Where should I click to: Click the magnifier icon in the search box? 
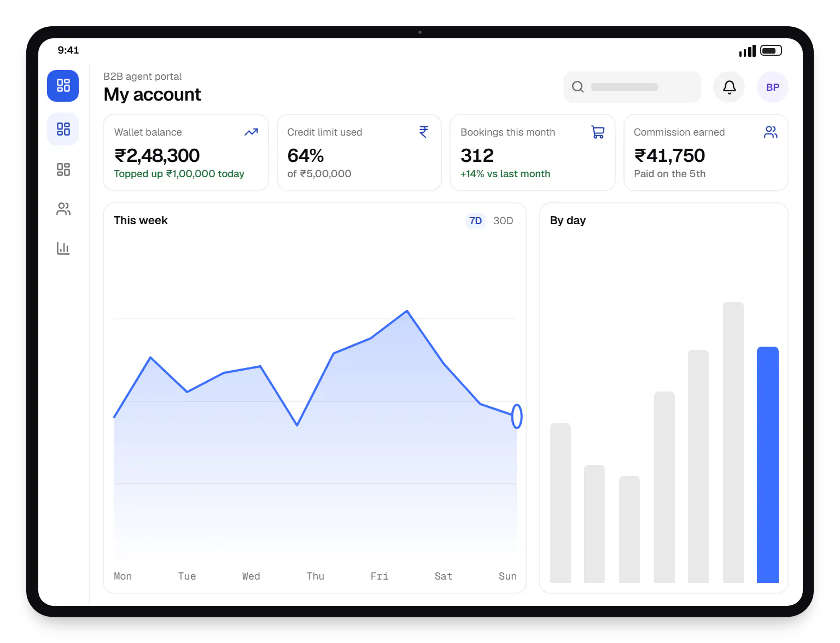coord(577,87)
